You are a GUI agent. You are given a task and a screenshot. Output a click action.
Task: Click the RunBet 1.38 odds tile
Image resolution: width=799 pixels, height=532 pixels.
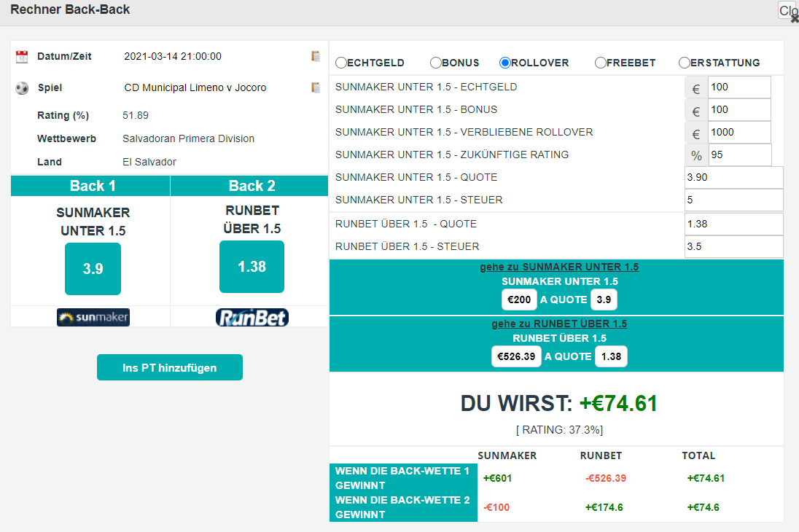pyautogui.click(x=252, y=267)
